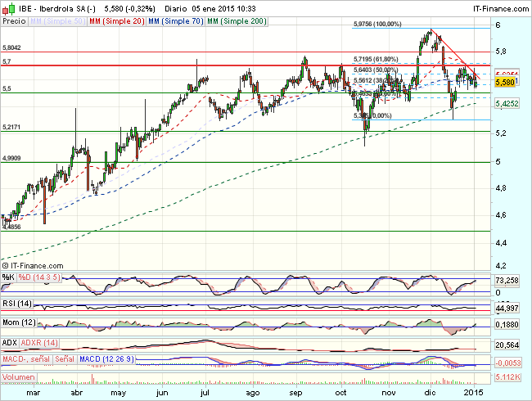The image size is (532, 401).
Task: Select the MACD (12 26 9) label
Action: click(x=106, y=359)
